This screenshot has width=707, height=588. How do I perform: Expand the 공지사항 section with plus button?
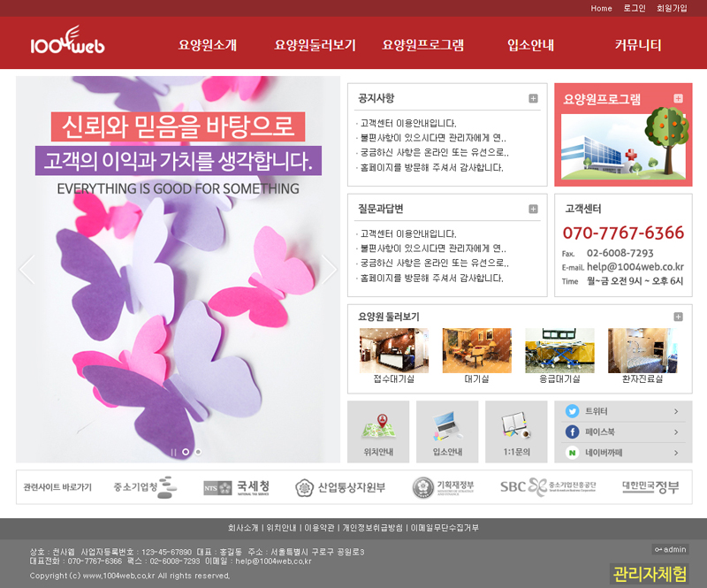click(533, 98)
